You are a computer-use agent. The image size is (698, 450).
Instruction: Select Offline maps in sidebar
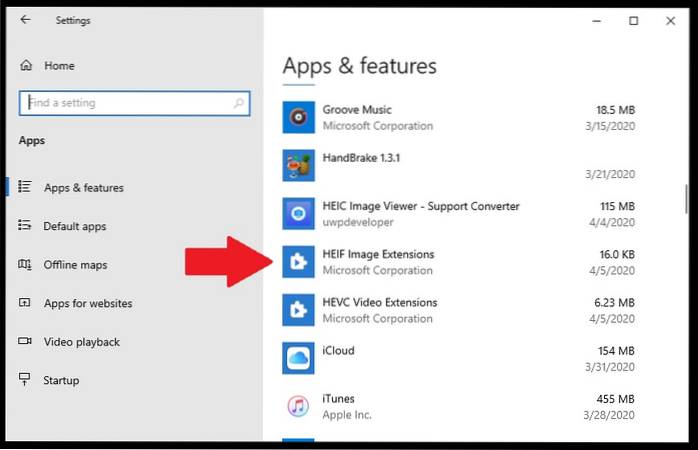(75, 265)
